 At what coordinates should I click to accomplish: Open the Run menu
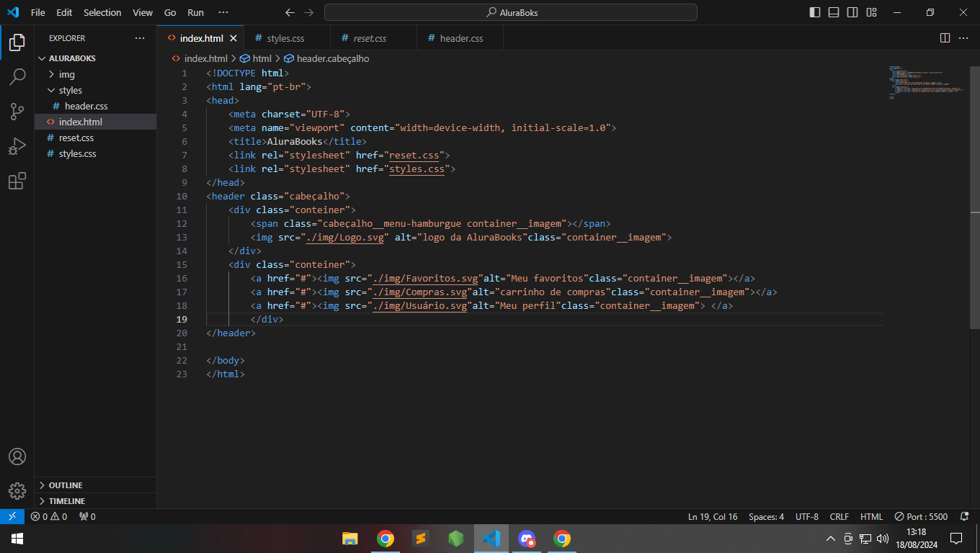pos(195,12)
